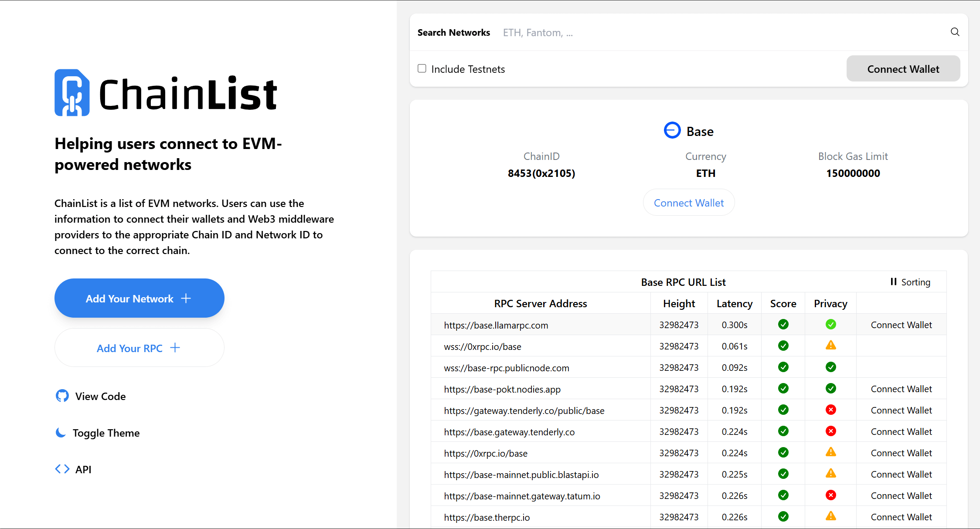Screen dimensions: 980x529
Task: Click the Block Gas Limit value 150000000
Action: (853, 173)
